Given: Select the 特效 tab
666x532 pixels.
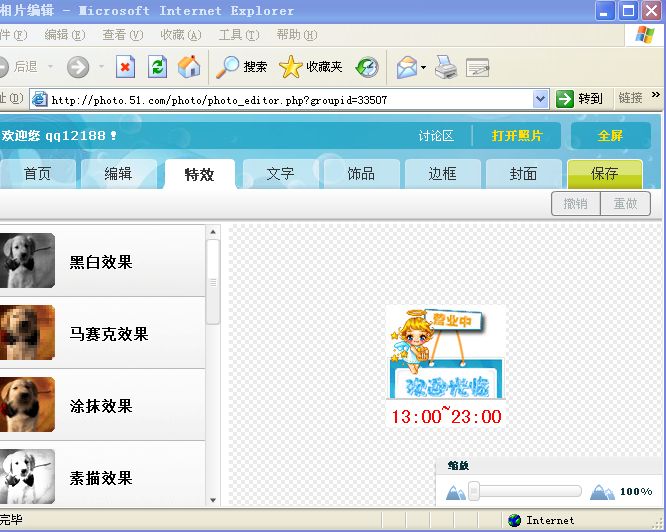Looking at the screenshot, I should [200, 174].
